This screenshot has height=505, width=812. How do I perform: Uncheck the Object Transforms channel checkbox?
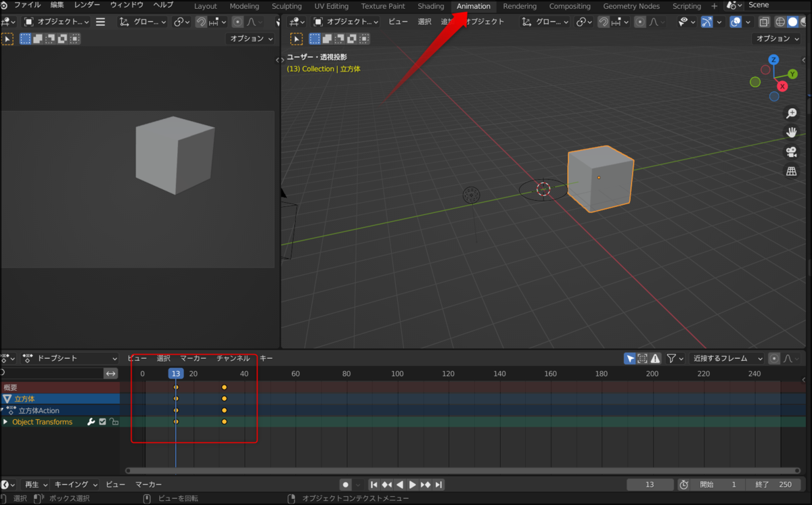click(102, 422)
